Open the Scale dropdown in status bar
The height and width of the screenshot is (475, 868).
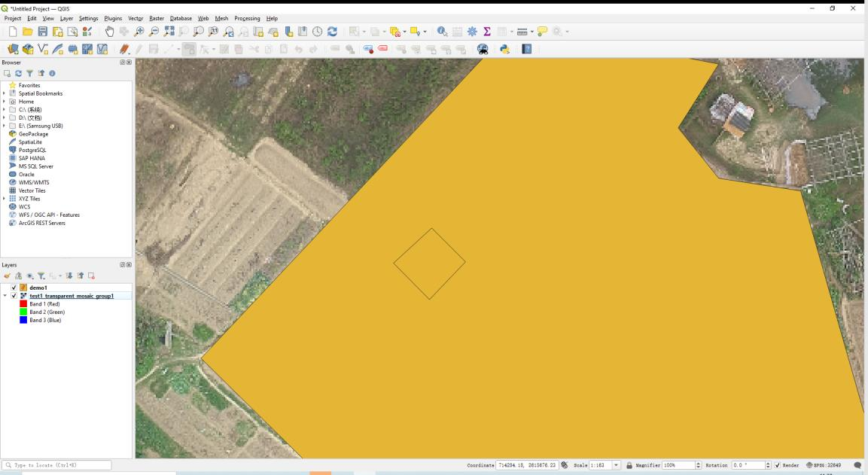[617, 465]
